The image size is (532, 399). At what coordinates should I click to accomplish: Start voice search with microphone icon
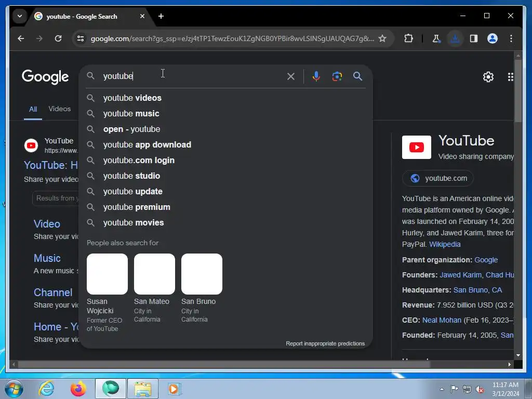click(316, 76)
